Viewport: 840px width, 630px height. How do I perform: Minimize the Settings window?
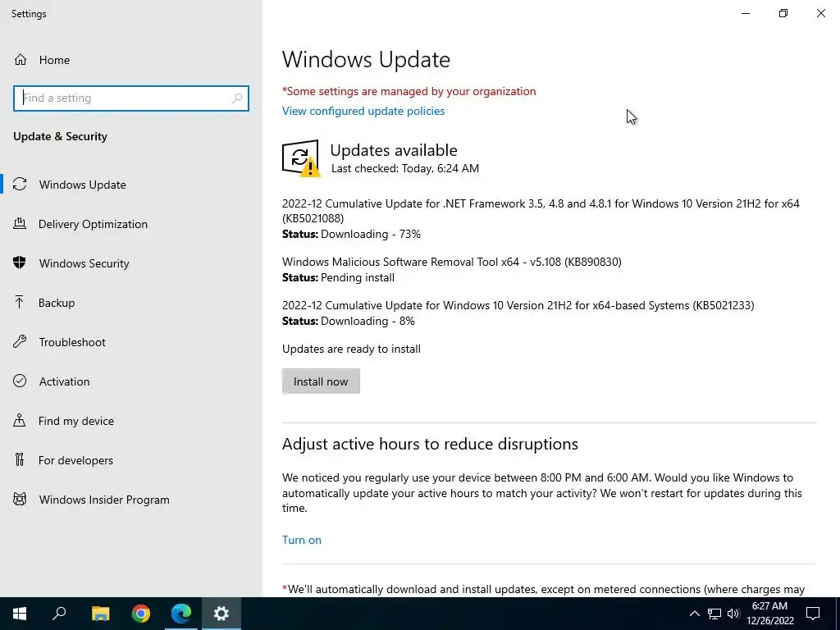(x=746, y=13)
